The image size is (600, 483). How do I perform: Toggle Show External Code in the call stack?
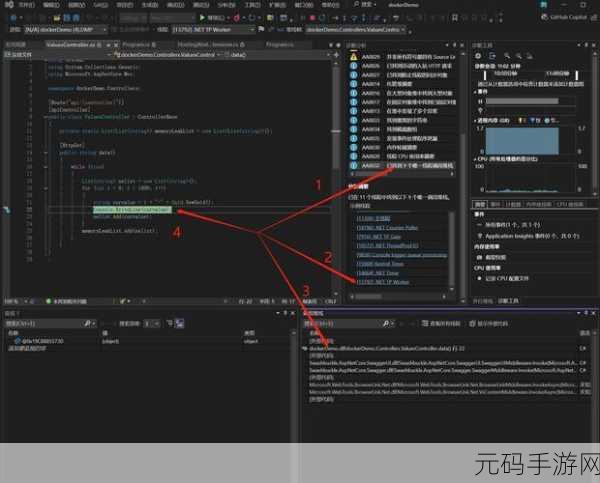pos(489,324)
